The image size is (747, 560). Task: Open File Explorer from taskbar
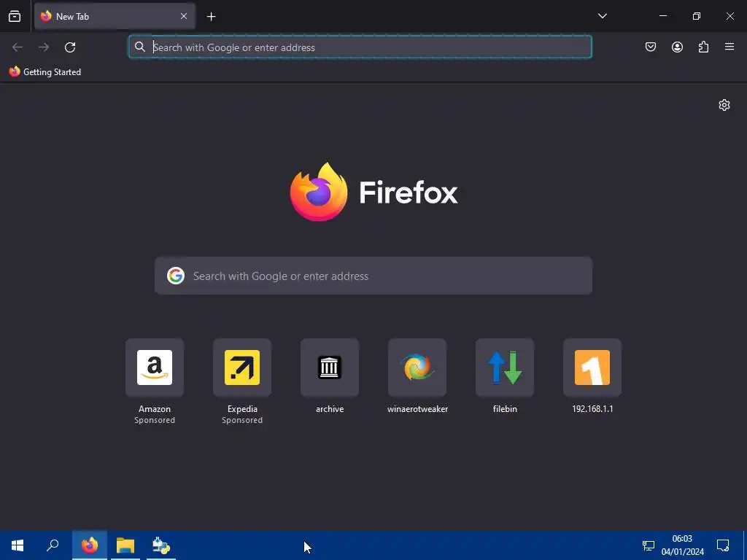point(125,545)
